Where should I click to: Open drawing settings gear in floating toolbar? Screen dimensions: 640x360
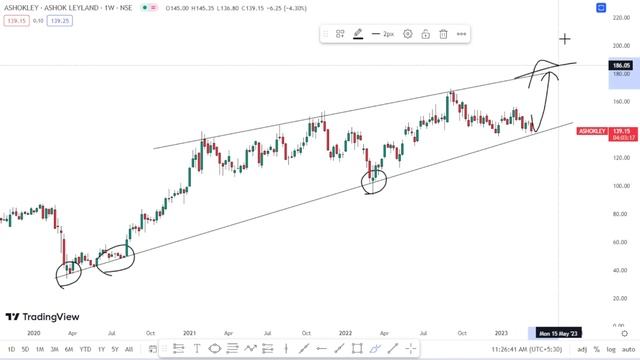pyautogui.click(x=407, y=34)
